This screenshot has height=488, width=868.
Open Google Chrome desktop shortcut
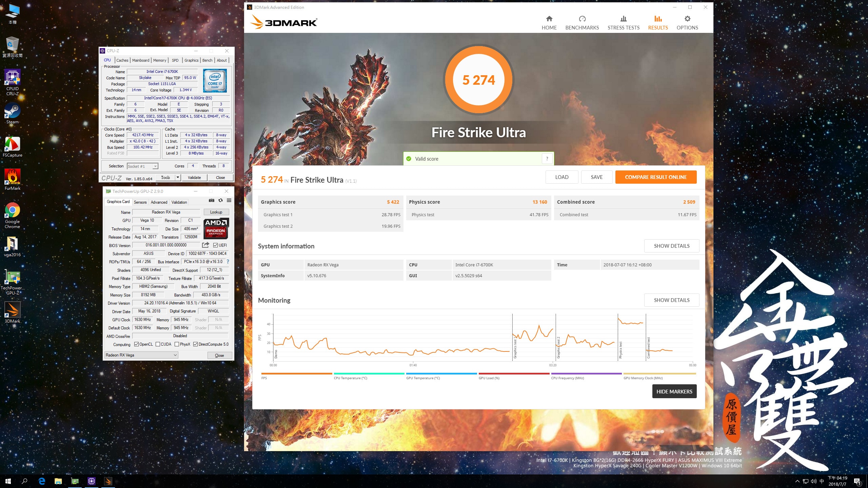point(13,216)
